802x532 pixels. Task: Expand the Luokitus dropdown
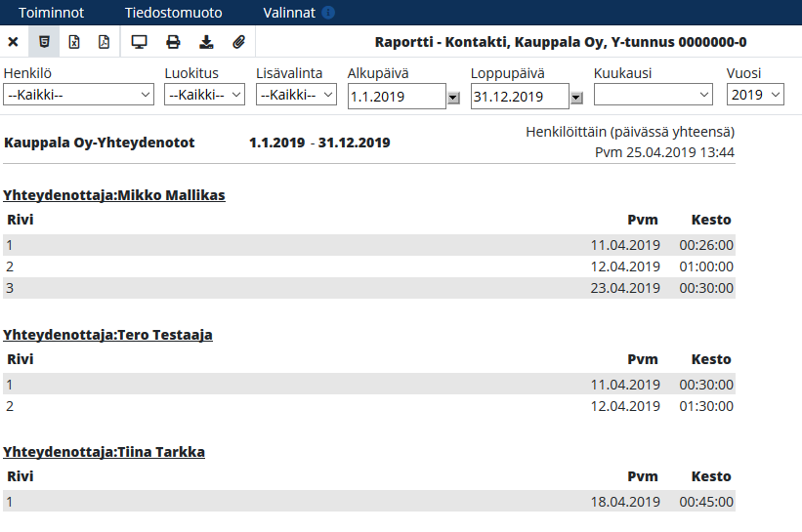pyautogui.click(x=204, y=95)
